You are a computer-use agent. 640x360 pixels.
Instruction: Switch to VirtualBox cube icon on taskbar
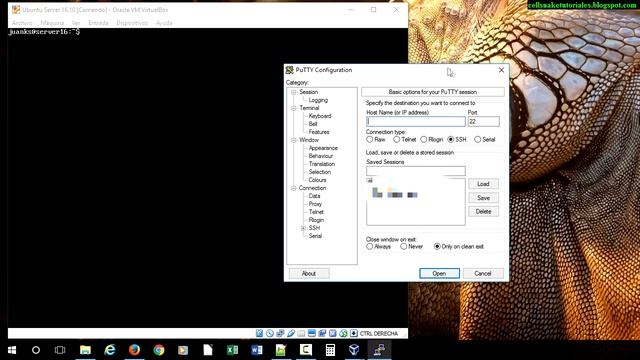coord(354,350)
